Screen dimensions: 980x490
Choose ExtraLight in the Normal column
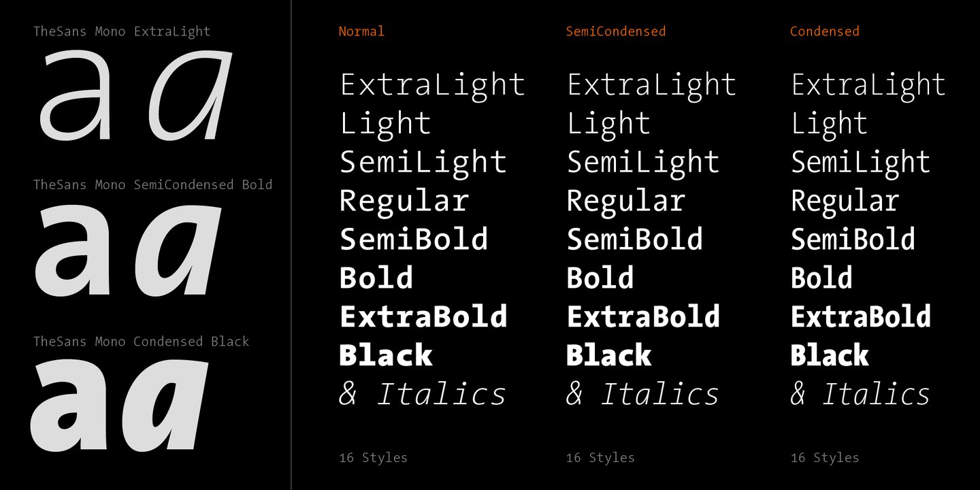pos(432,85)
